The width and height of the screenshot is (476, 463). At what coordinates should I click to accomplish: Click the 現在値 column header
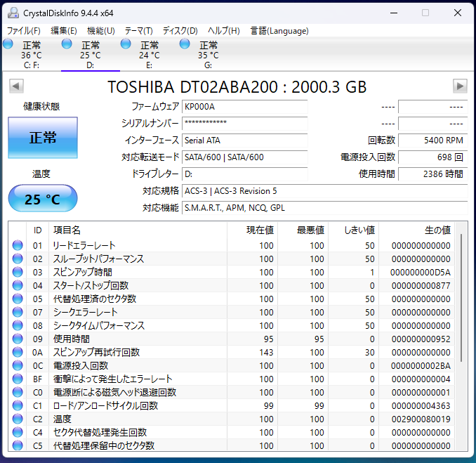click(x=252, y=230)
